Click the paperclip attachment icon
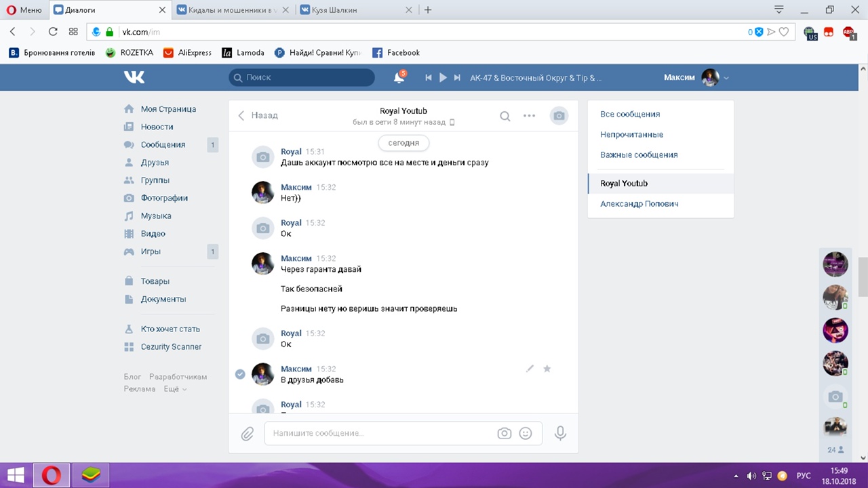 pyautogui.click(x=248, y=433)
